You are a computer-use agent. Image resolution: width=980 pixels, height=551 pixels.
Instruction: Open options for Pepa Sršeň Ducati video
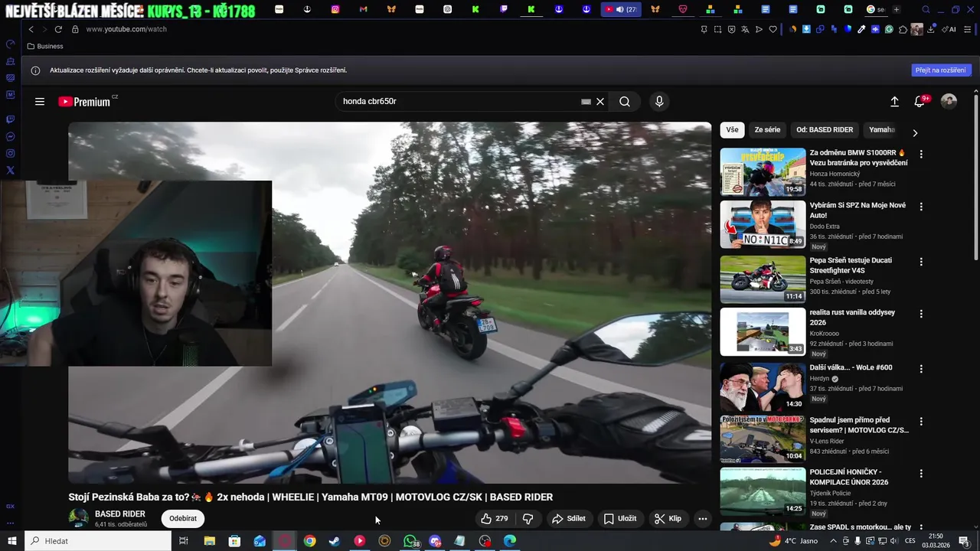click(x=921, y=262)
